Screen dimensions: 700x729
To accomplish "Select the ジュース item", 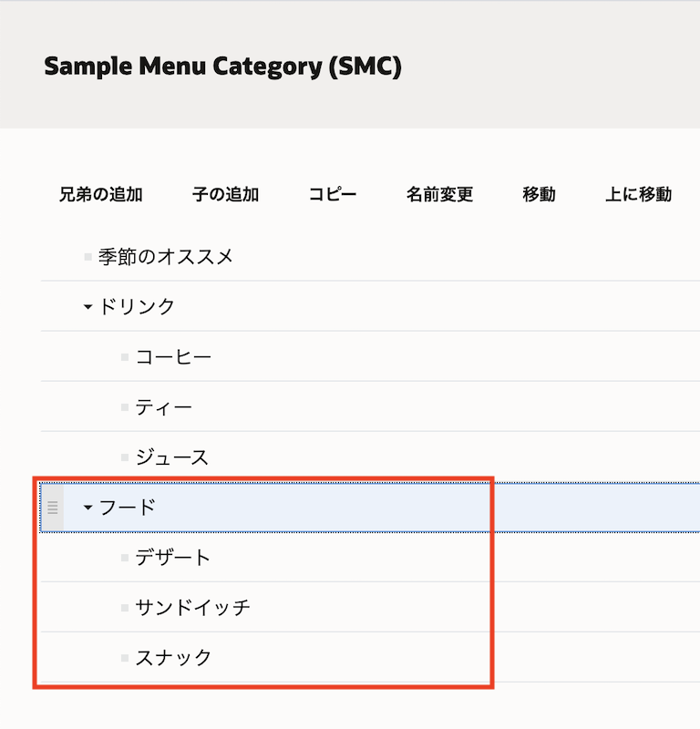I will (172, 457).
